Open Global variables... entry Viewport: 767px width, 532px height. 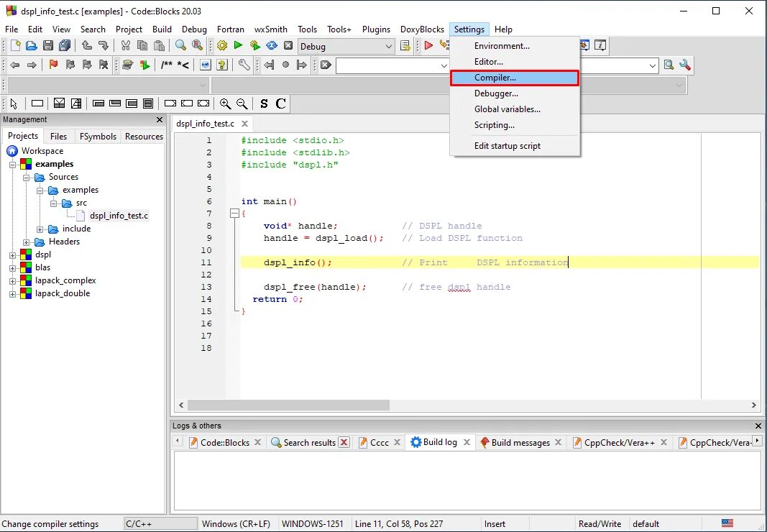[x=515, y=109]
